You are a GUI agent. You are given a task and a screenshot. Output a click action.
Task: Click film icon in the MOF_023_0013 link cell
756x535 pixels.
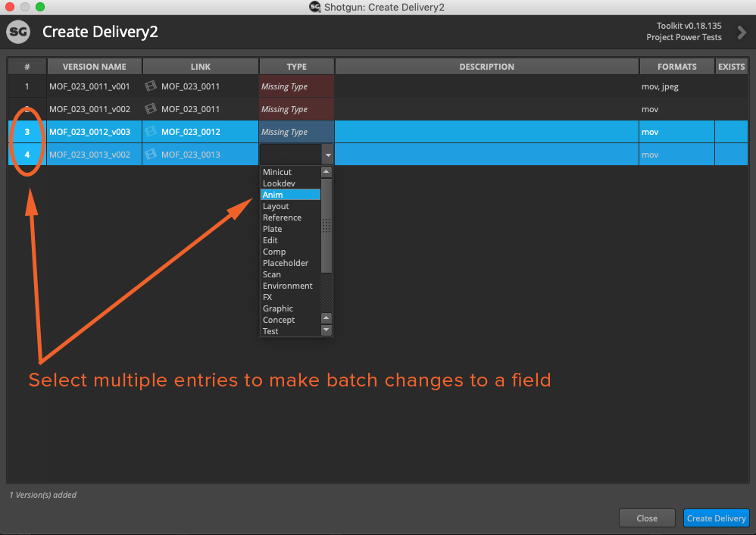pos(150,155)
